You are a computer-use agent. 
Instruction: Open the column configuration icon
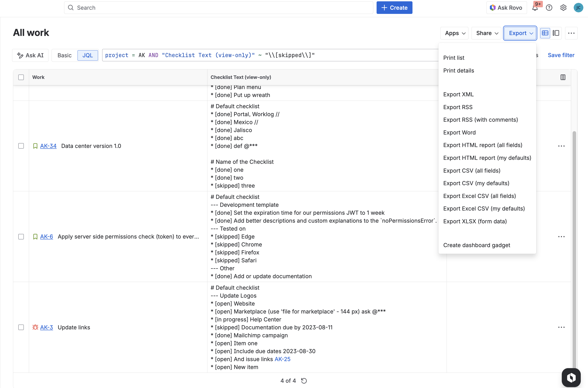point(563,77)
